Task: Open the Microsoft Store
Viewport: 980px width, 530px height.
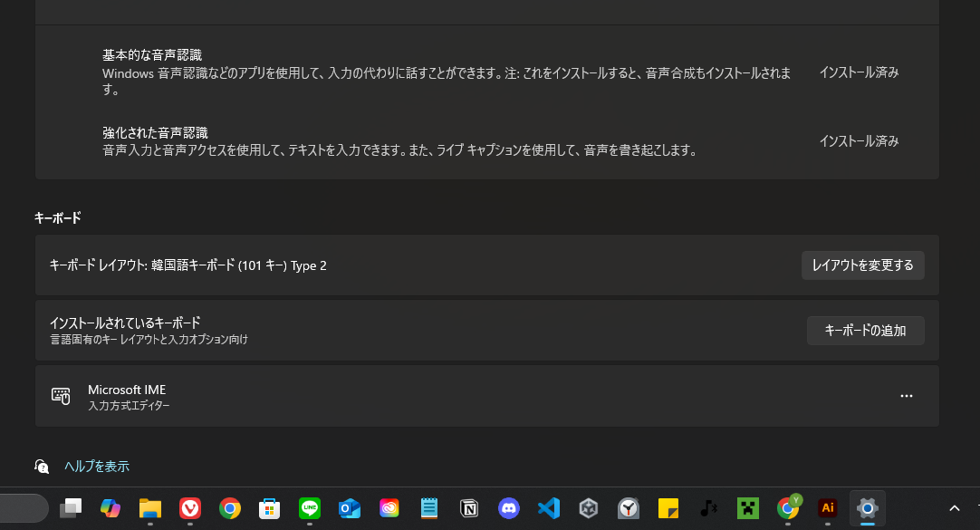Action: coord(269,508)
